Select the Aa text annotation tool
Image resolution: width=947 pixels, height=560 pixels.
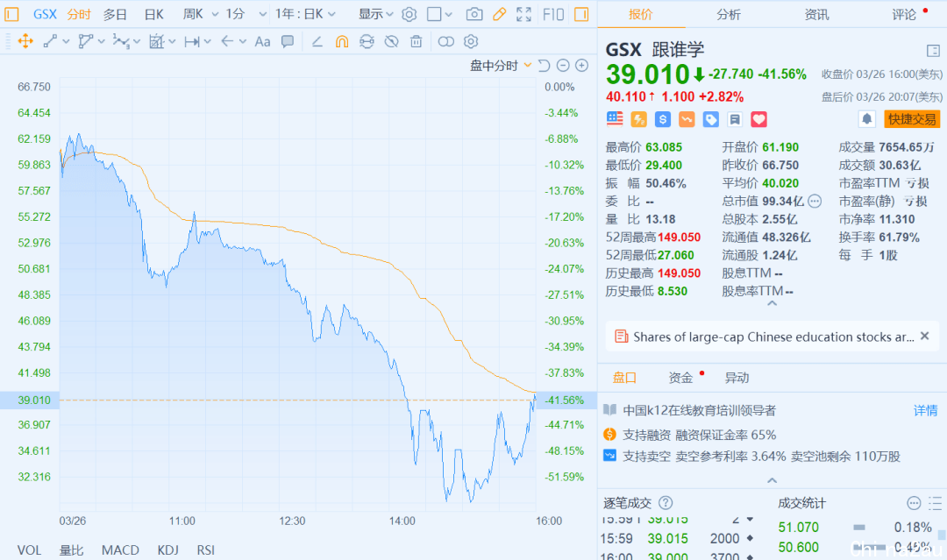click(x=262, y=41)
